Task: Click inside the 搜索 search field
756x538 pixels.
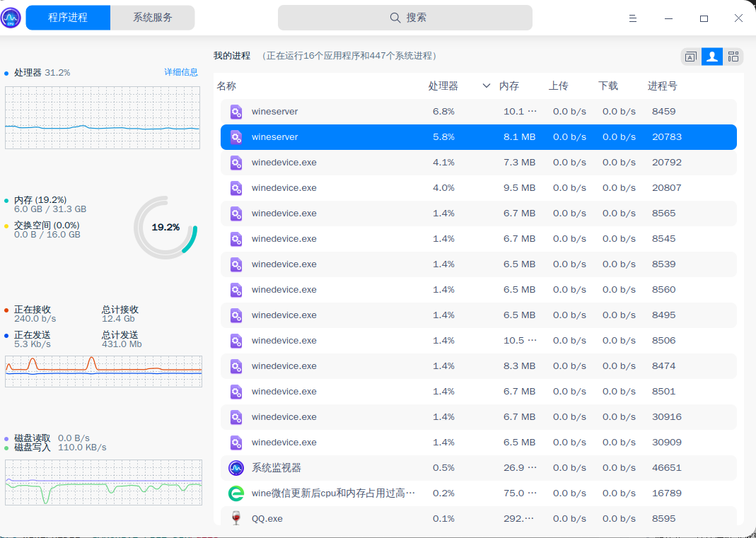Action: click(x=405, y=17)
